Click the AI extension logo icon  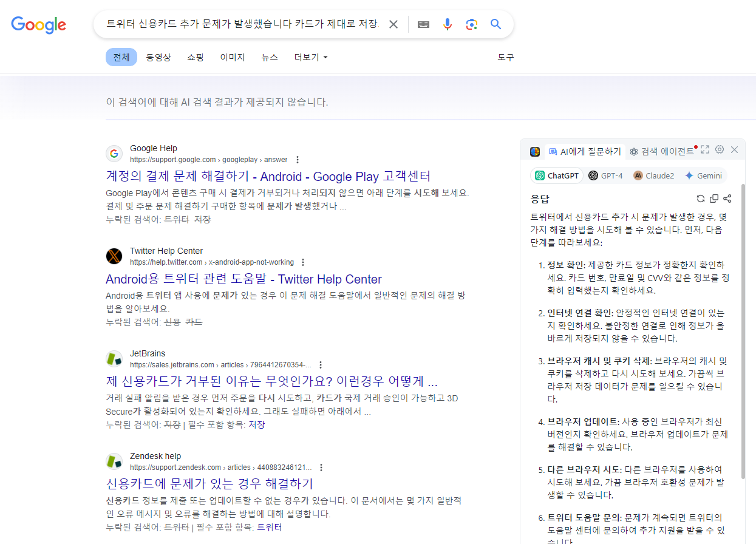535,151
